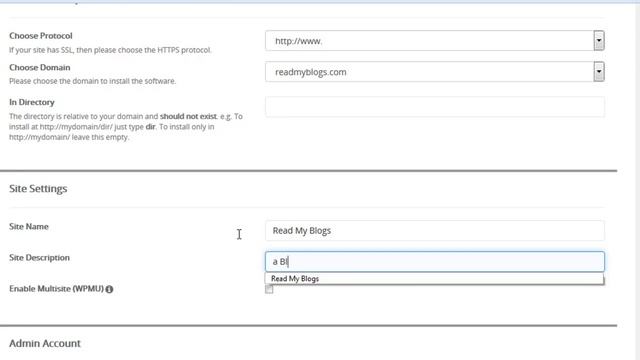
Task: Open the Choose Protocol dropdown
Action: click(435, 41)
